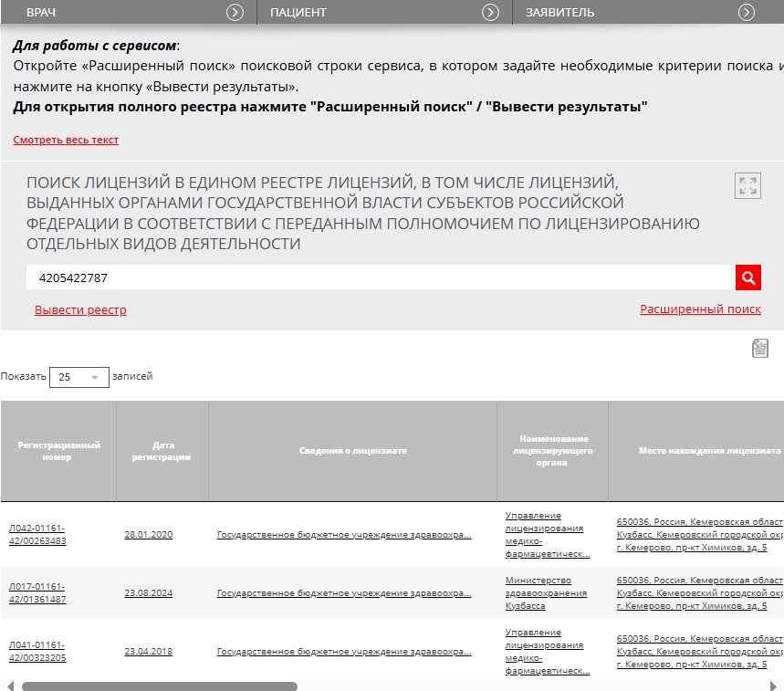Image resolution: width=784 pixels, height=691 pixels.
Task: Open Расширенный поиск link
Action: (x=700, y=309)
